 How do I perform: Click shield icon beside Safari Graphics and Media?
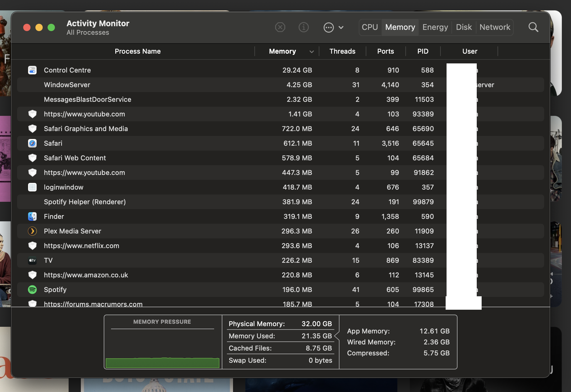point(32,129)
